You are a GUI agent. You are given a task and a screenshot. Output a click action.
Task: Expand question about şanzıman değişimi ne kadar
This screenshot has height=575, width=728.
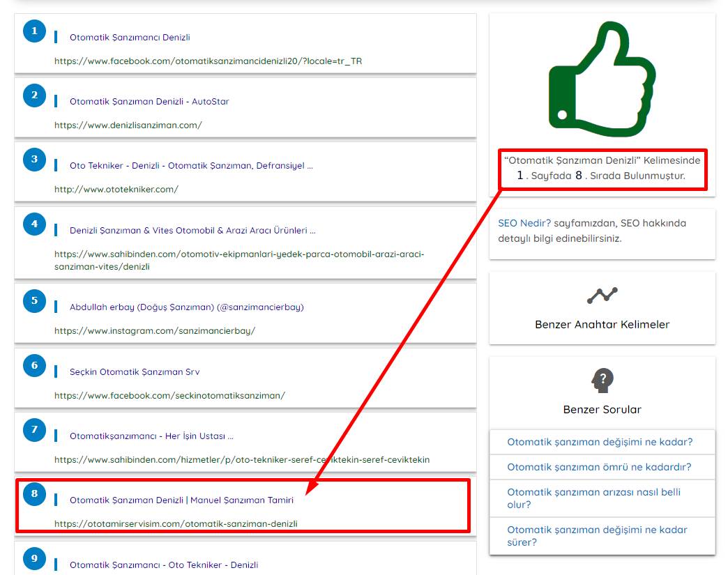point(600,442)
